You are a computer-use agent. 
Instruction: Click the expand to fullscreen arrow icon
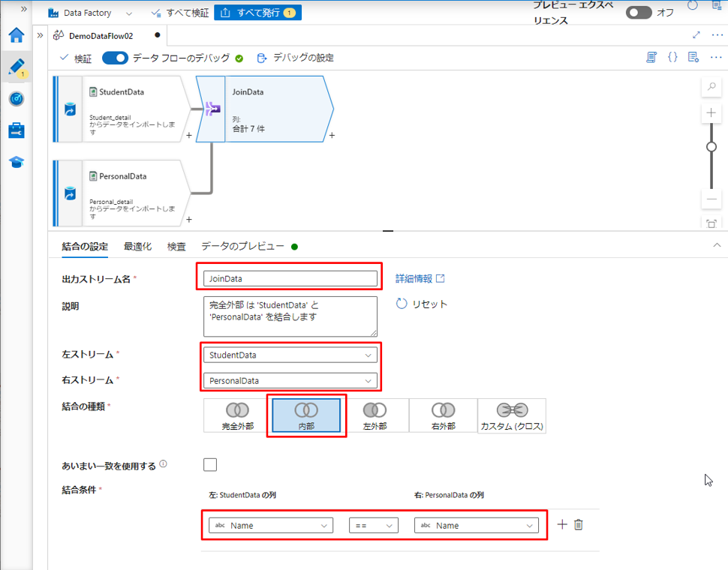click(696, 35)
